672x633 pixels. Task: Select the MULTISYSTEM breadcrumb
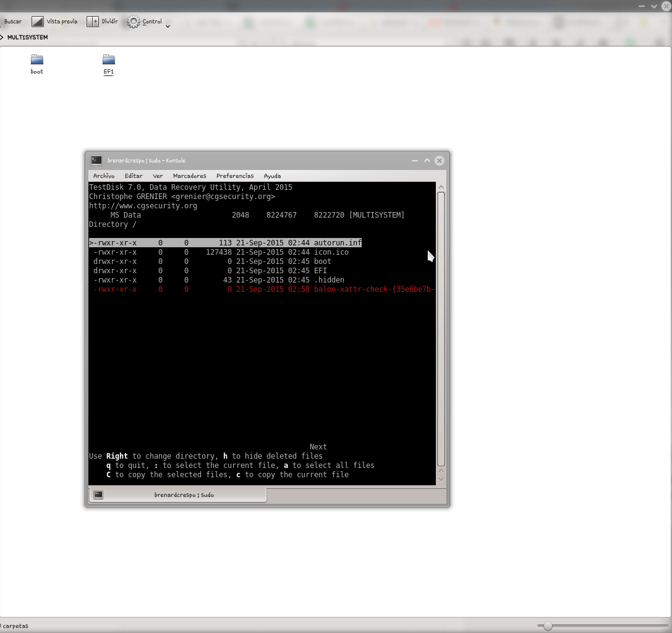tap(27, 37)
